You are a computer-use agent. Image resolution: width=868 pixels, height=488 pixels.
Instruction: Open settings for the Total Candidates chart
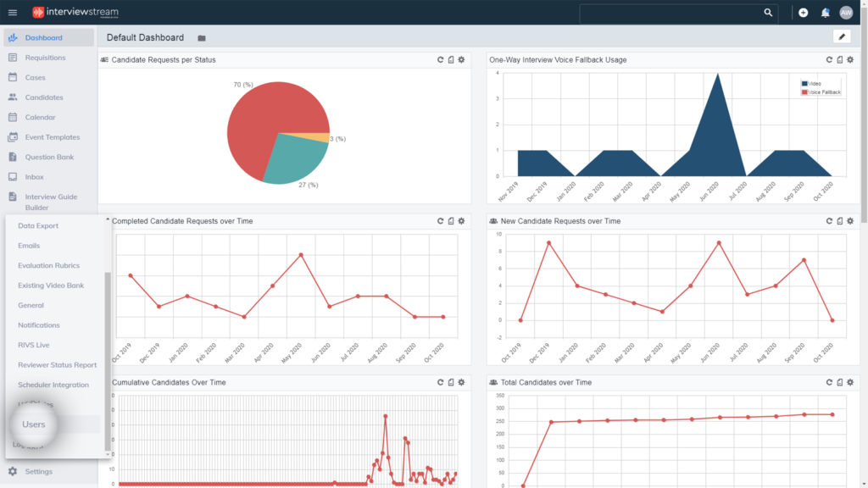click(849, 382)
